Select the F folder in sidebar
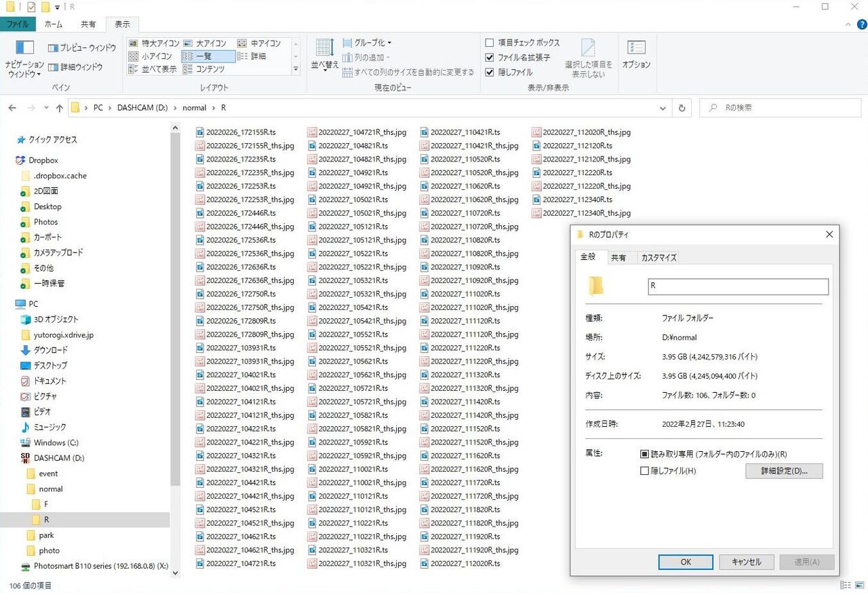Image resolution: width=868 pixels, height=593 pixels. (x=45, y=504)
